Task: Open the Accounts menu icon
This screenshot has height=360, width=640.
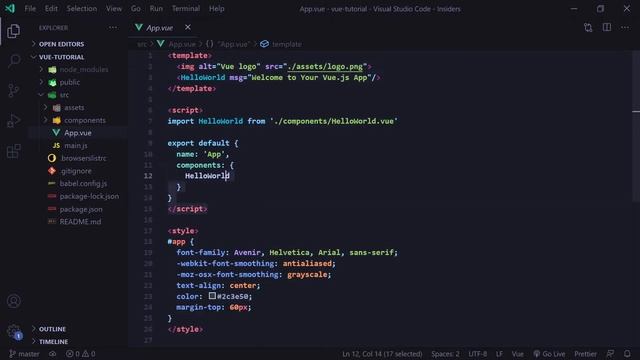Action: tap(13, 301)
